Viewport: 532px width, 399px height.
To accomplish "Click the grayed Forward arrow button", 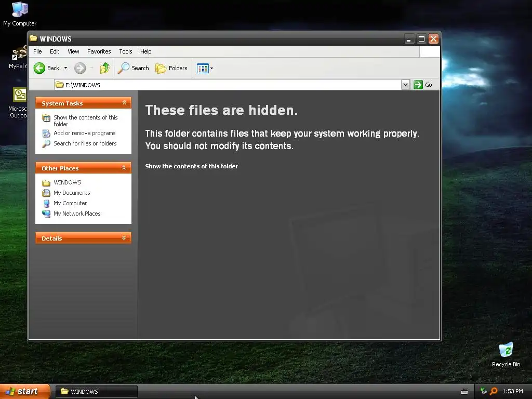I will [80, 68].
